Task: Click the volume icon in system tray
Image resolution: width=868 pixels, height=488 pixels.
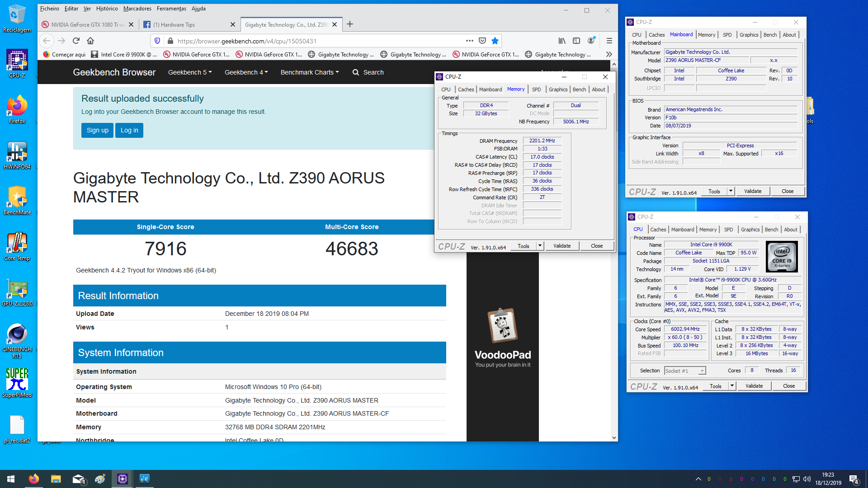Action: [x=807, y=479]
